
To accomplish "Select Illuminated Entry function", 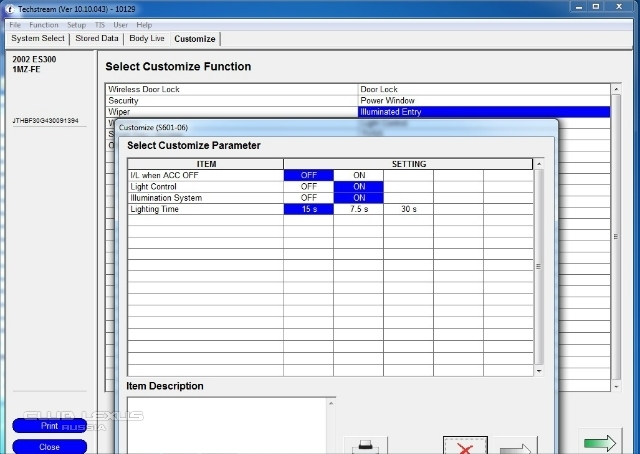I will point(484,111).
